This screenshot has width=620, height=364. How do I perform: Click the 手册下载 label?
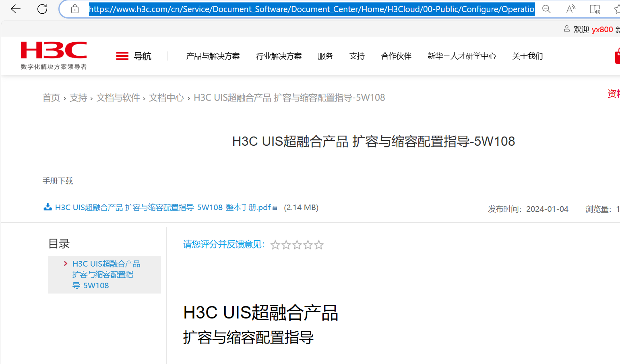coord(58,181)
